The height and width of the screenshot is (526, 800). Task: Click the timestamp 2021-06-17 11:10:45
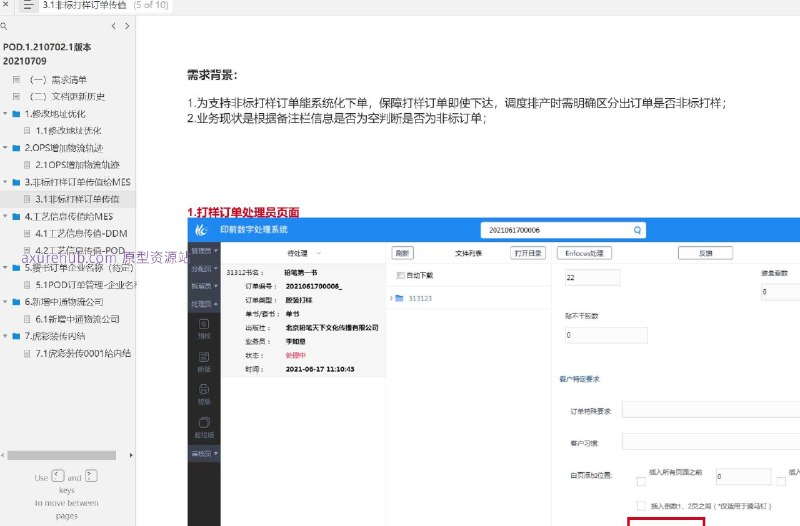click(x=320, y=369)
